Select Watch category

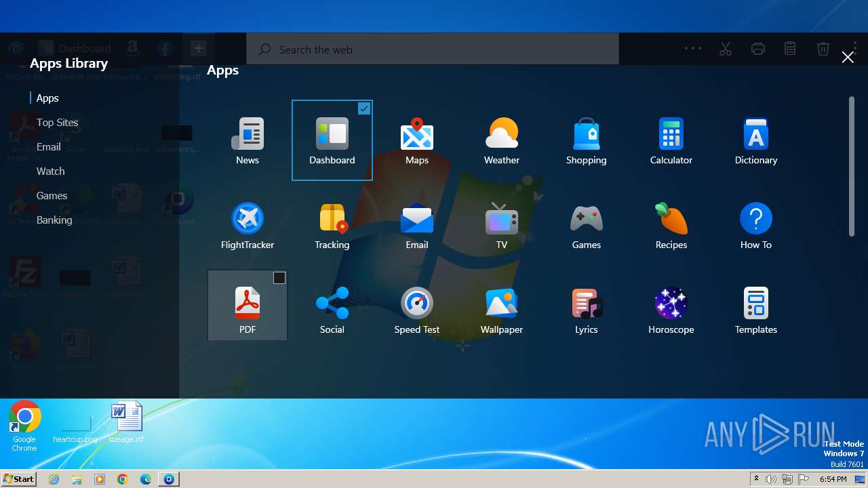pos(51,171)
